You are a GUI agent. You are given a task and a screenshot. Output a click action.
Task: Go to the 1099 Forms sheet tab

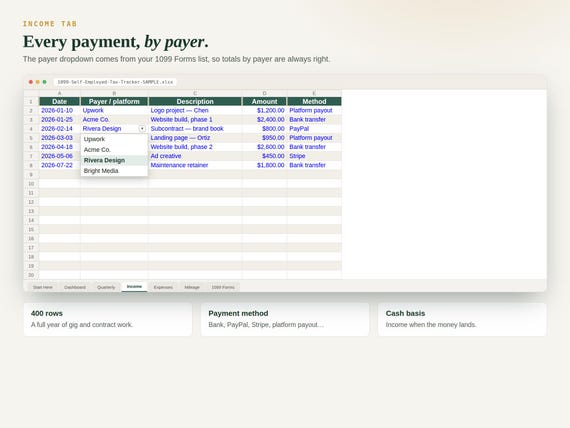tap(223, 287)
